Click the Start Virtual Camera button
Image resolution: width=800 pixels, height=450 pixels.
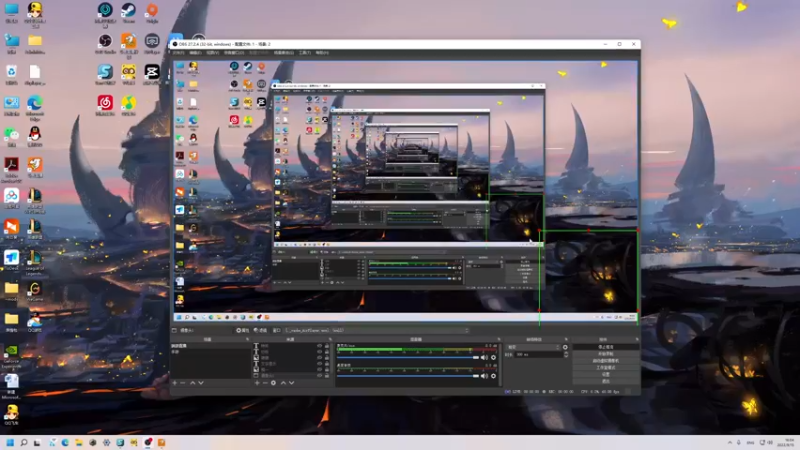point(605,361)
